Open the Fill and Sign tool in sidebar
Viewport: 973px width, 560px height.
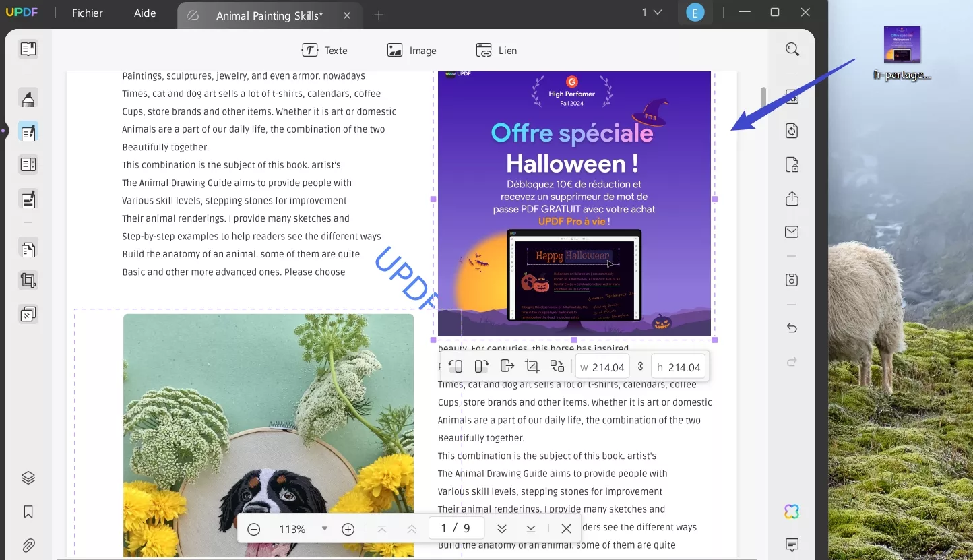pos(28,199)
